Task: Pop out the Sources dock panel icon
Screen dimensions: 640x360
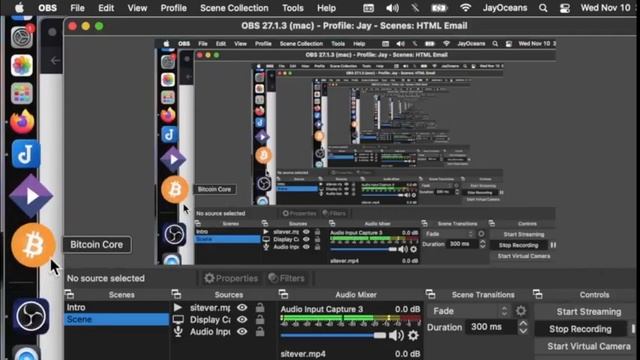Action: point(176,294)
